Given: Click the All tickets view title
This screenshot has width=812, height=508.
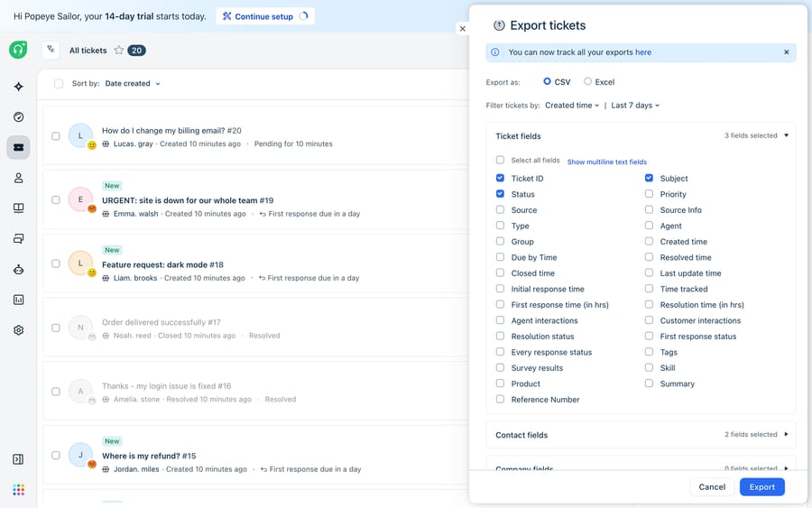Looking at the screenshot, I should tap(88, 51).
